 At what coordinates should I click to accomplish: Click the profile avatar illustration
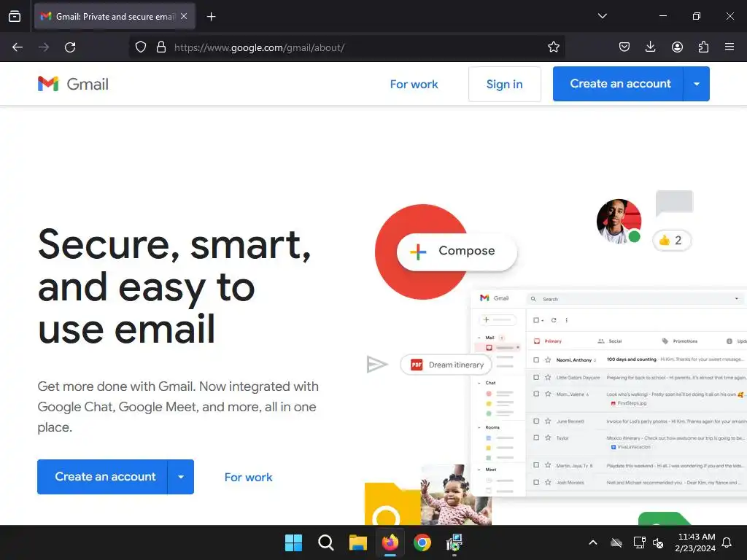point(619,222)
